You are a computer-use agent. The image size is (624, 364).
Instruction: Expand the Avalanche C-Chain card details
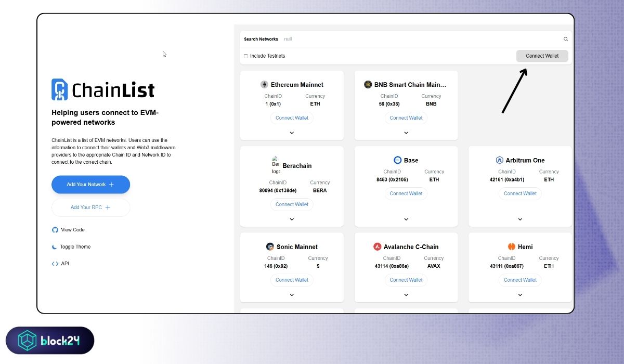point(406,295)
